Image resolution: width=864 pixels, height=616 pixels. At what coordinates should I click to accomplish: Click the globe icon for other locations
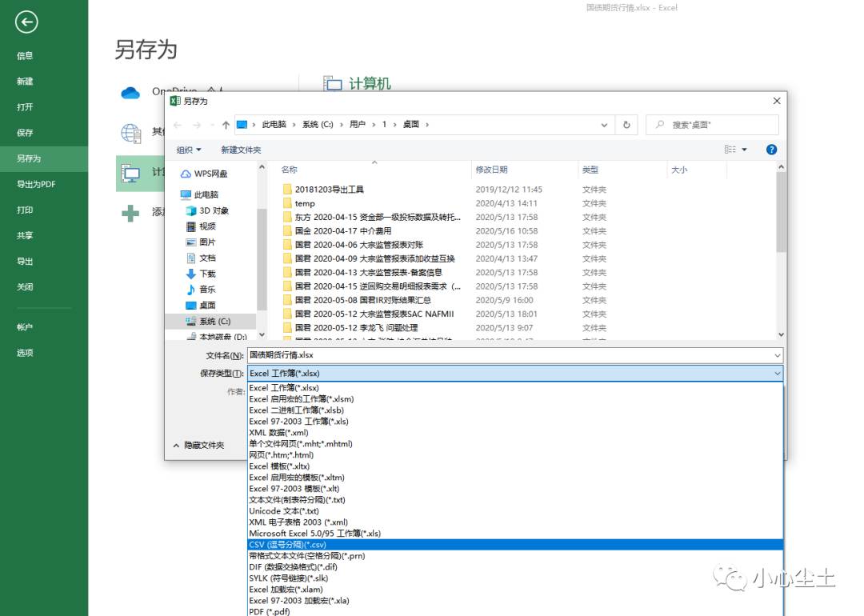point(130,133)
